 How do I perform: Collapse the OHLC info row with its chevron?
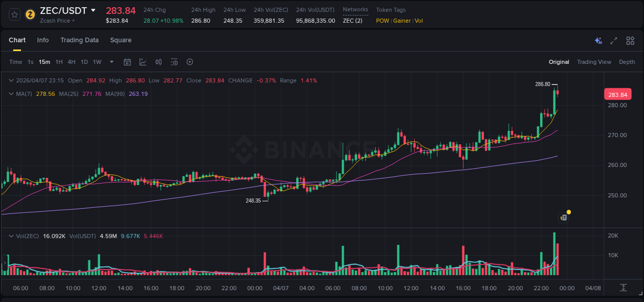11,80
